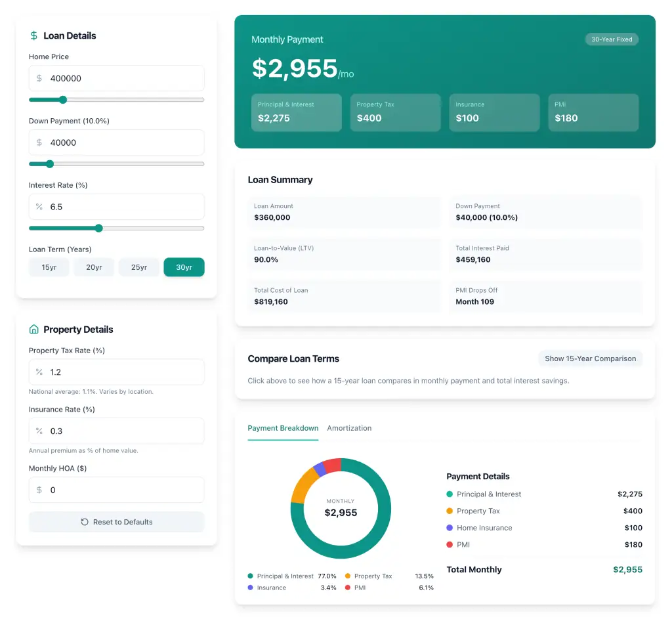672x623 pixels.
Task: Click the Interest Rate input showing 6.5
Action: (x=117, y=207)
